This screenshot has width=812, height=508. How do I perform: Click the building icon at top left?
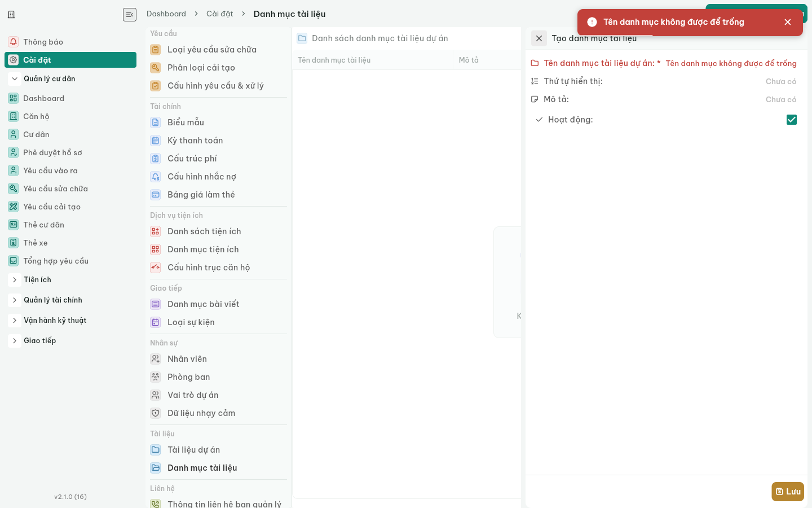pos(11,15)
